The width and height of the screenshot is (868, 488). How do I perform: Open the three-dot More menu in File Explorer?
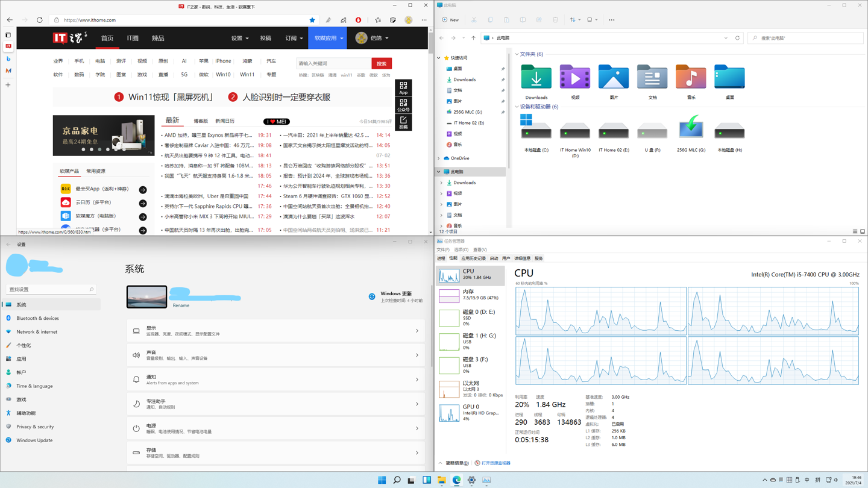611,20
